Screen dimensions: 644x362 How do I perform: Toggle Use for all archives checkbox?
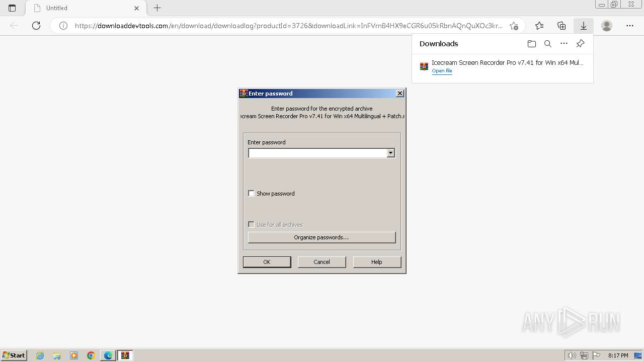[252, 225]
